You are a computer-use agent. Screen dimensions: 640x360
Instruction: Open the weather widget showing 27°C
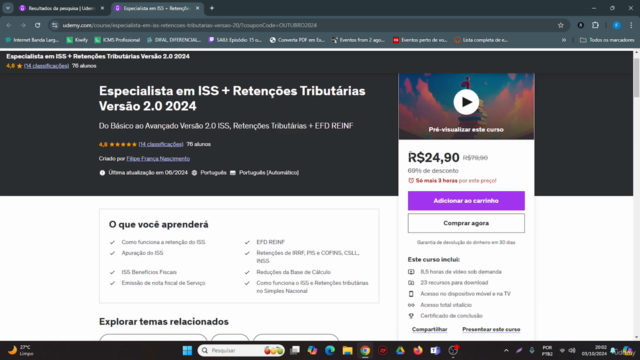[20, 350]
